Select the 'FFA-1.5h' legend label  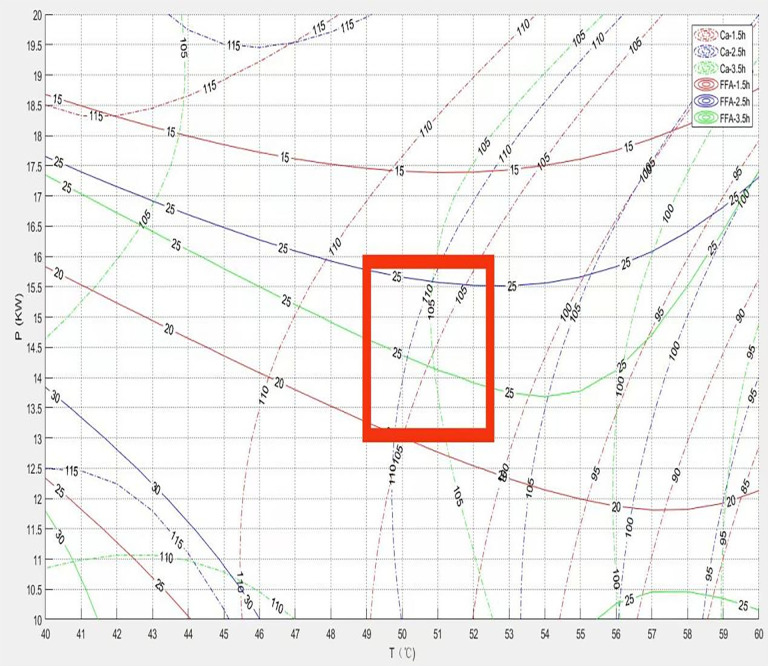[735, 85]
